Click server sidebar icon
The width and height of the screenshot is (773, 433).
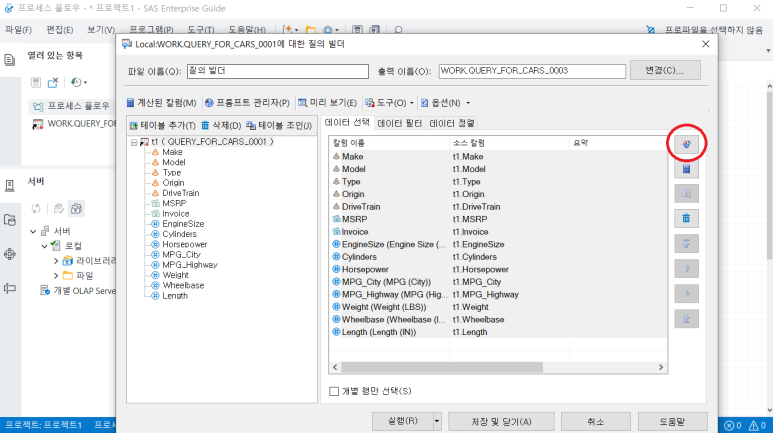pyautogui.click(x=10, y=185)
